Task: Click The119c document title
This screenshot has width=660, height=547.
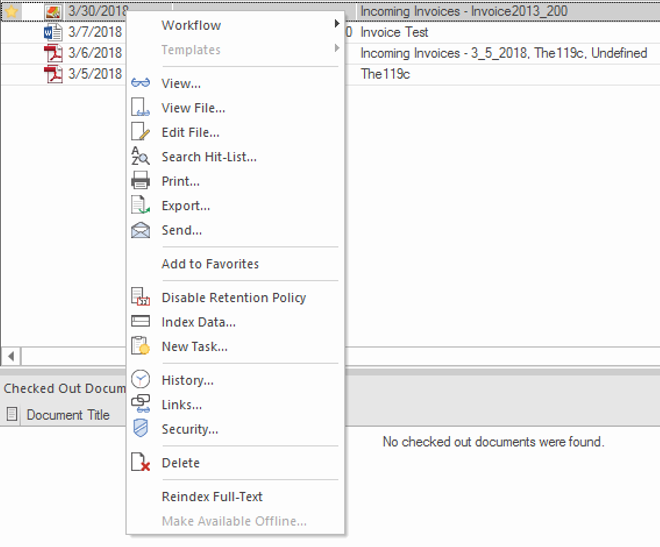Action: 385,74
